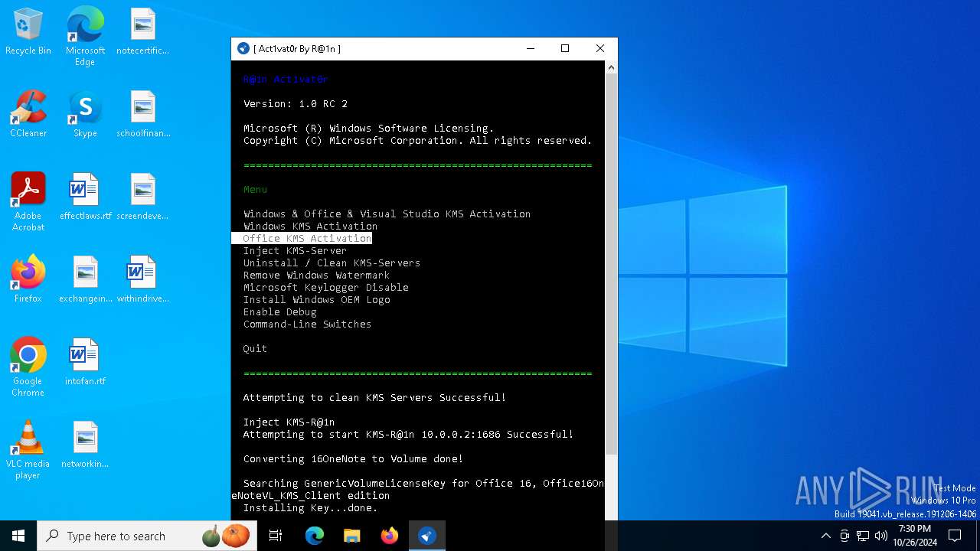
Task: Select Office KMS Activation menu entry
Action: pos(307,238)
